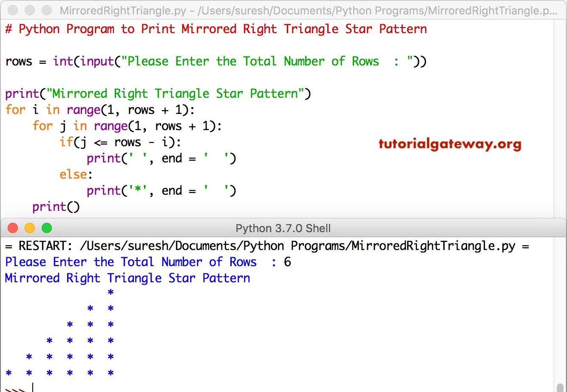Image resolution: width=567 pixels, height=392 pixels.
Task: Click the shell output 'Mirrored Right Triangle Star Pattern'
Action: (128, 278)
